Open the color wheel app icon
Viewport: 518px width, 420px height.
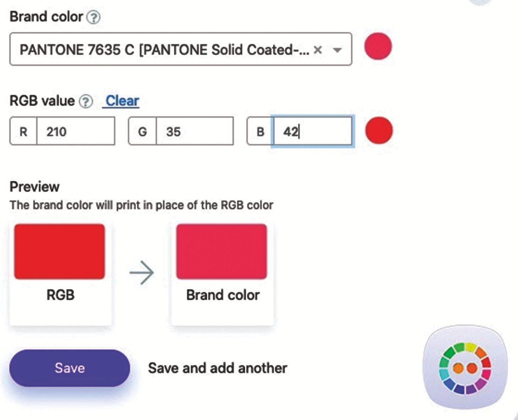point(465,368)
